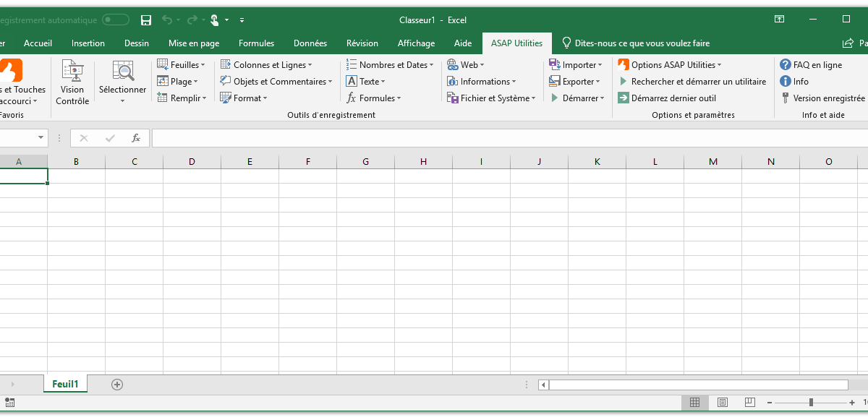
Task: Switch to Page Layout view icon
Action: pos(722,403)
